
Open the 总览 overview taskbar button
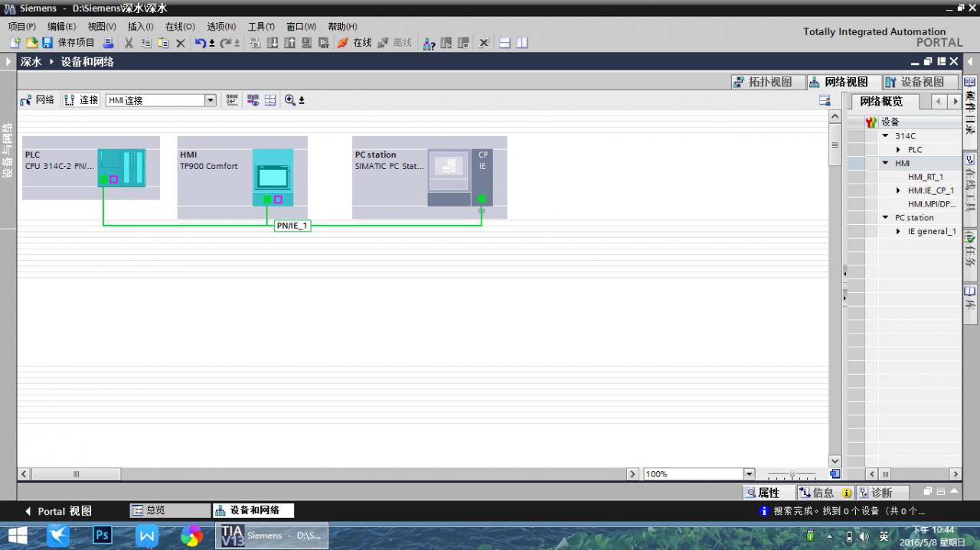tap(169, 510)
